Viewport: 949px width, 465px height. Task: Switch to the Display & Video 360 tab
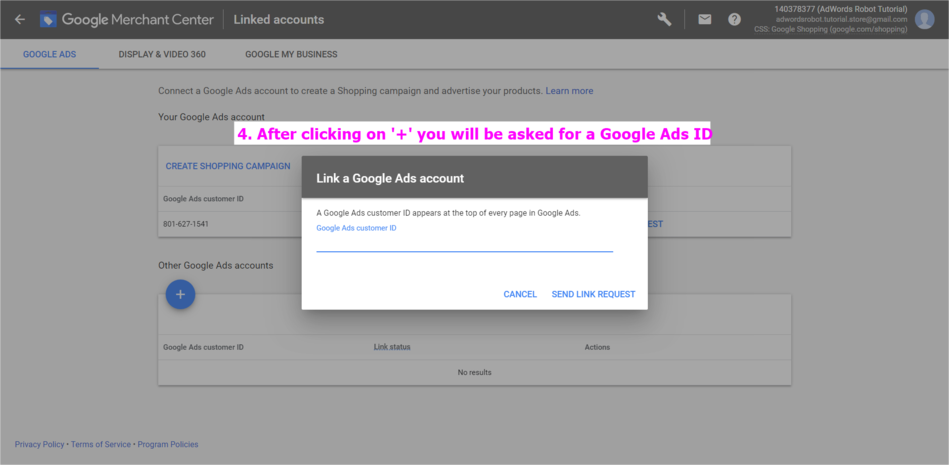pyautogui.click(x=162, y=54)
